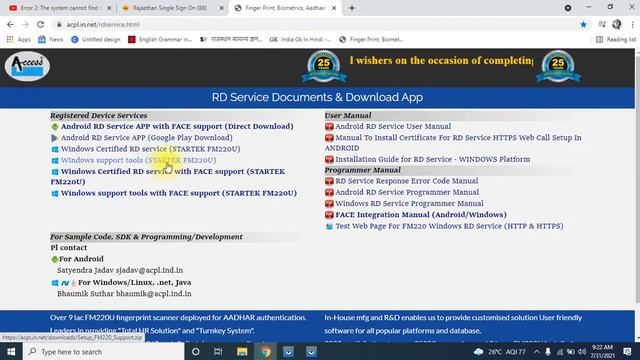Image resolution: width=640 pixels, height=360 pixels.
Task: Open the Chrome profile avatar
Action: click(616, 24)
